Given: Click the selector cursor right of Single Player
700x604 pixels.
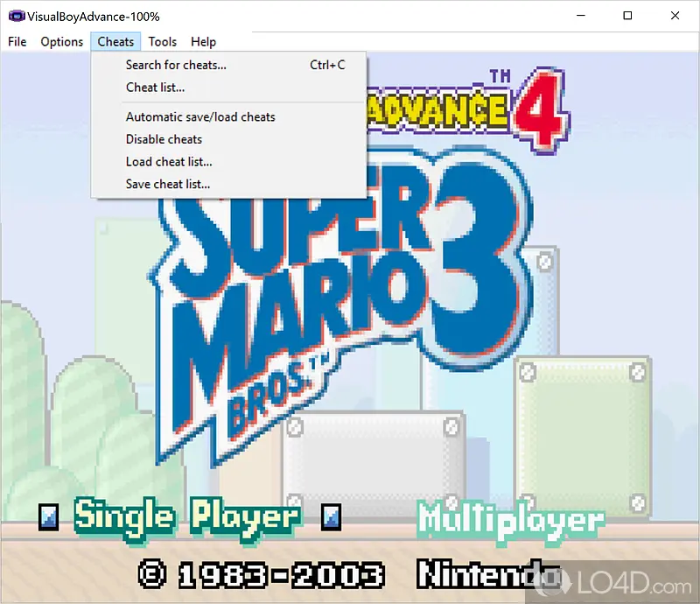Looking at the screenshot, I should coord(332,516).
